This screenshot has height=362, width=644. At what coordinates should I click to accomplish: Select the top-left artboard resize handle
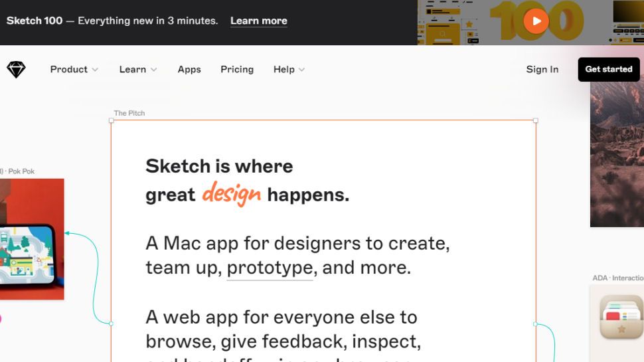click(111, 120)
